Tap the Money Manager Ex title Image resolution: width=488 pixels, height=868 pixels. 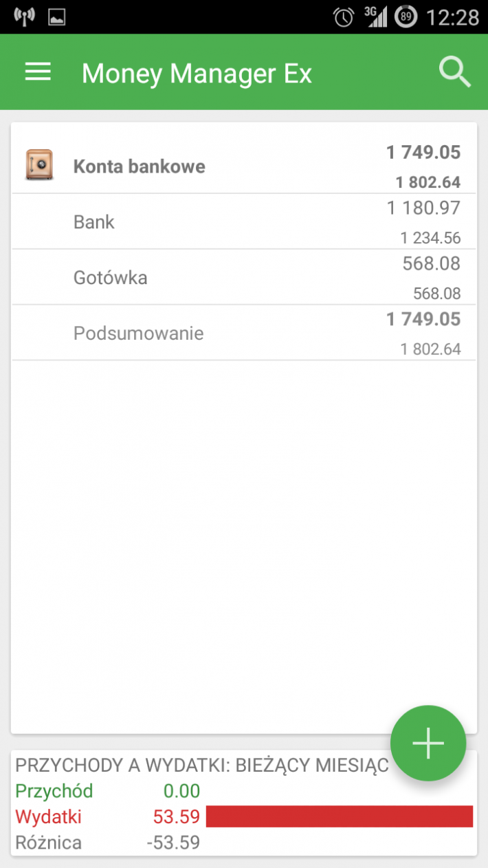197,73
